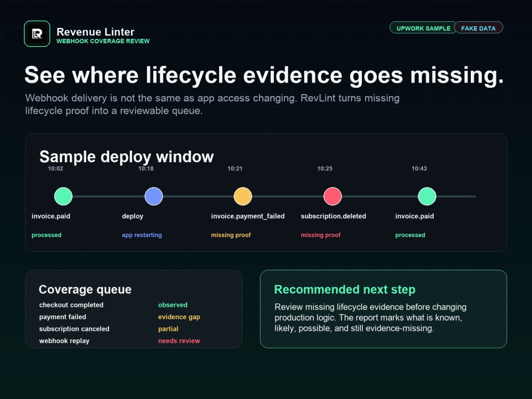
Task: Select the yellow invoice.payment_failed timeline marker
Action: click(x=243, y=196)
